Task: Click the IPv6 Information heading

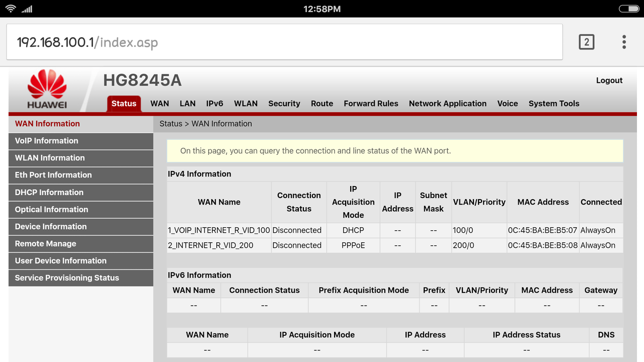Action: [200, 275]
